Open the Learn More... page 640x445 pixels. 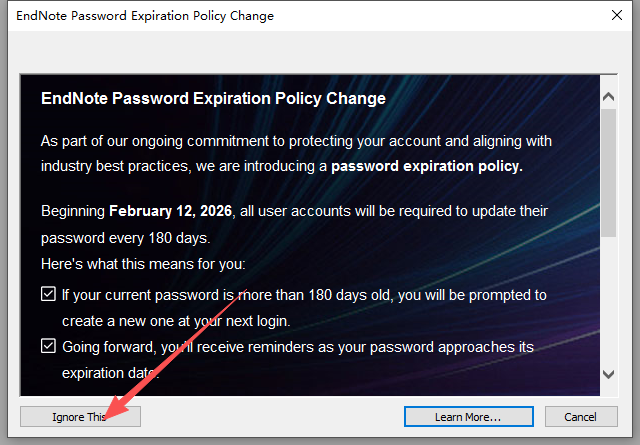coord(467,416)
